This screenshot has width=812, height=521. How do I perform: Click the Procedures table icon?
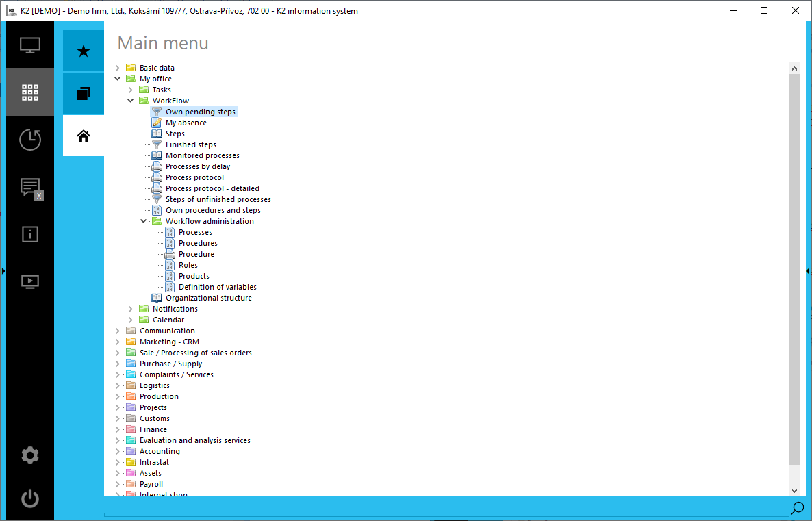169,244
